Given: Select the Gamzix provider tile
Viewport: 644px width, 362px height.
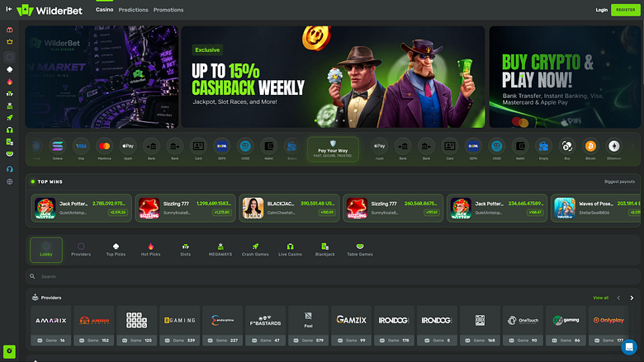Looking at the screenshot, I should tap(351, 326).
